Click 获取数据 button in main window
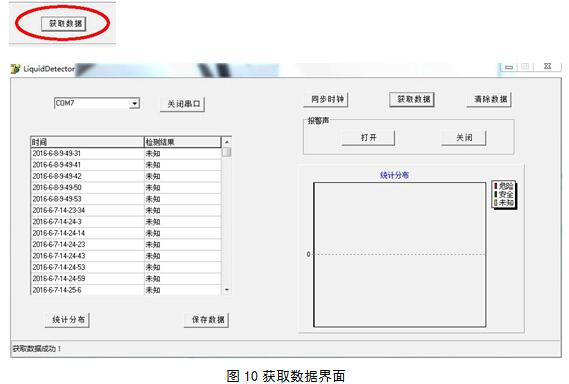The height and width of the screenshot is (384, 569). tap(412, 99)
